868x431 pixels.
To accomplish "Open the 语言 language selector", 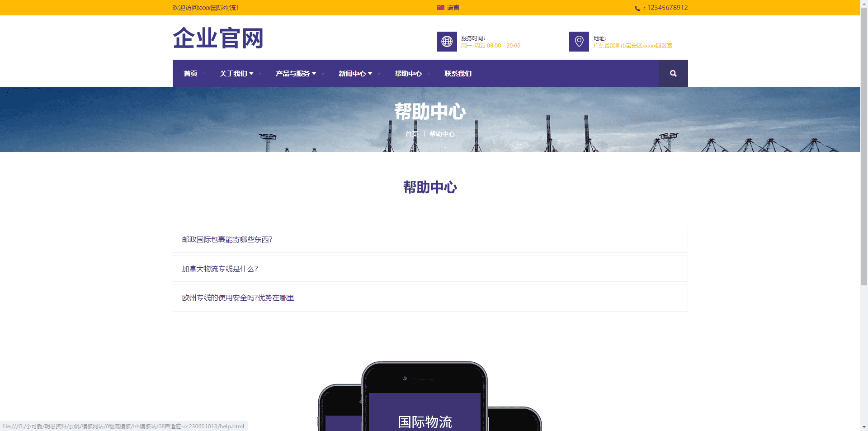I will [x=453, y=8].
